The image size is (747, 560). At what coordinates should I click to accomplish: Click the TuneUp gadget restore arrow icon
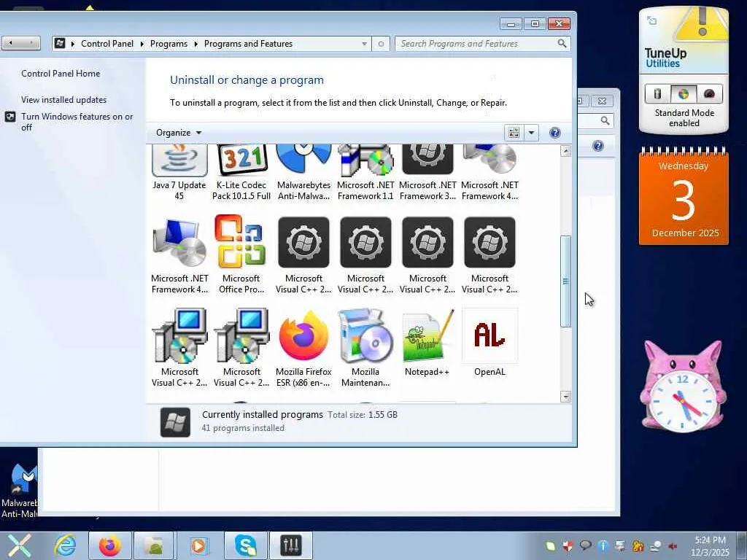(651, 20)
